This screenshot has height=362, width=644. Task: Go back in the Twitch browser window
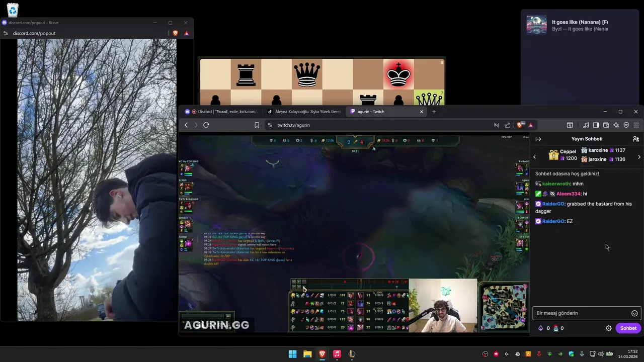click(186, 125)
